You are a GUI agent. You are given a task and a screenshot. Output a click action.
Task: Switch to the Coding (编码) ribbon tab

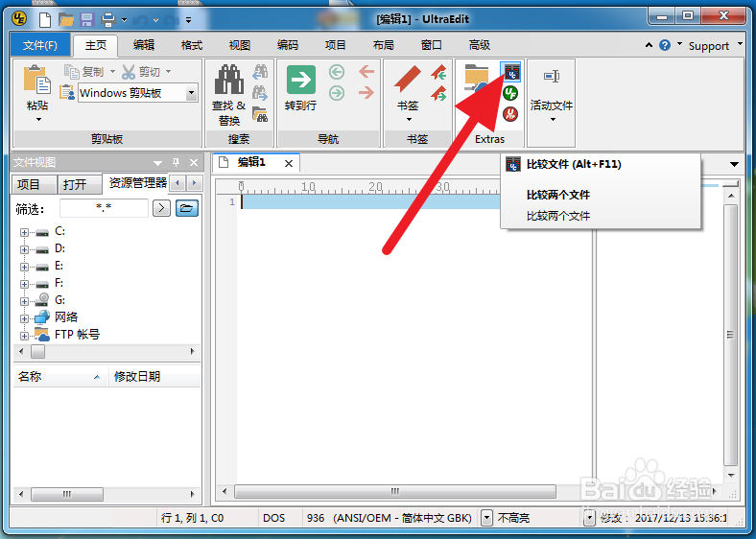288,45
